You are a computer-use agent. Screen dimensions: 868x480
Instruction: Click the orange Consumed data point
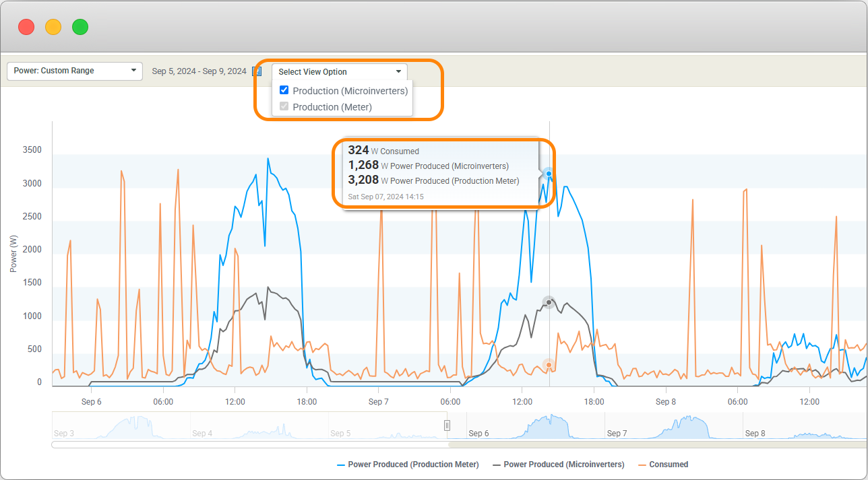point(549,365)
